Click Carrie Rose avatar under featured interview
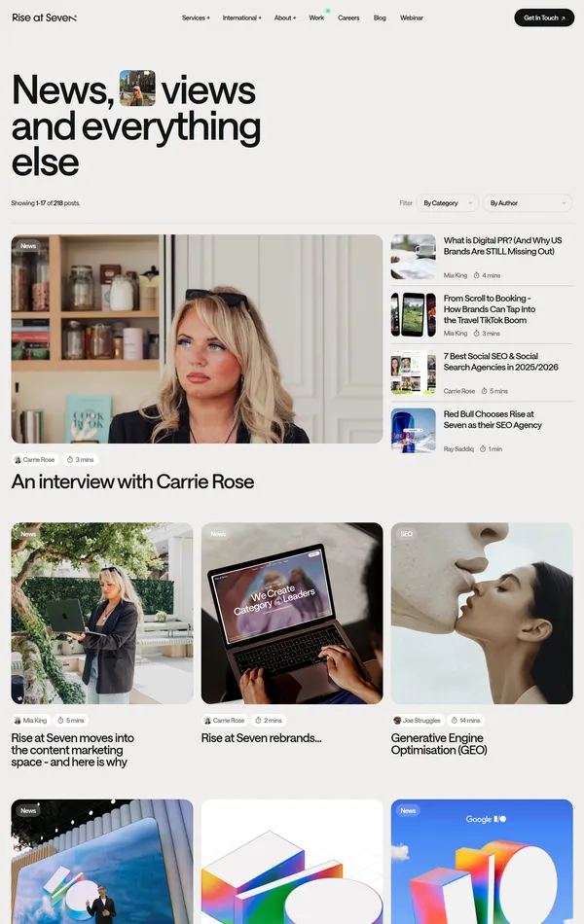The image size is (584, 924). 18,460
